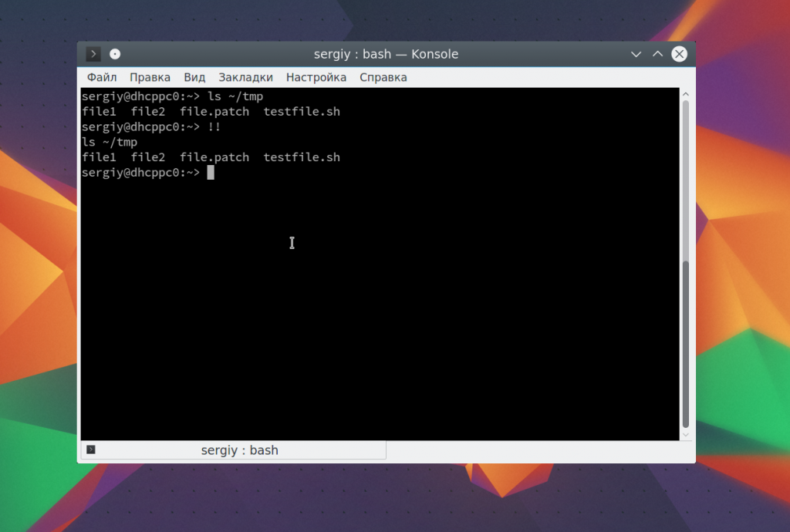Viewport: 790px width, 532px height.
Task: Minimize the Konsole window
Action: 636,54
